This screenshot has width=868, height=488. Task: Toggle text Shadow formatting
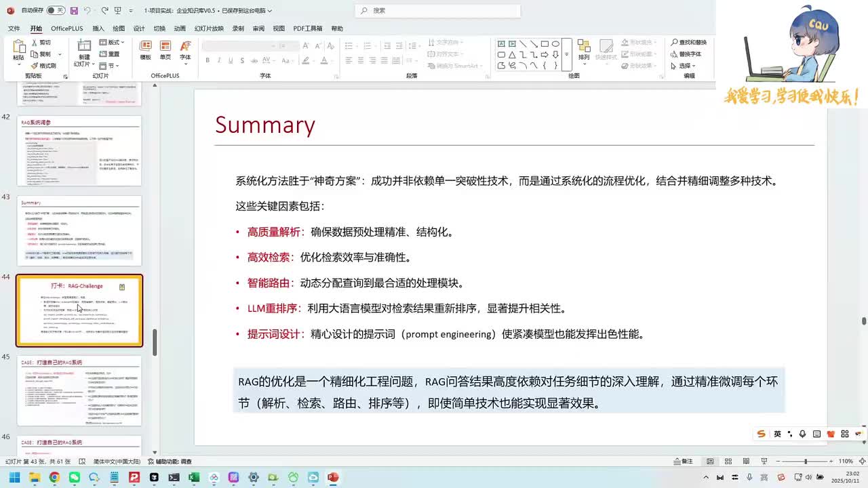(242, 60)
